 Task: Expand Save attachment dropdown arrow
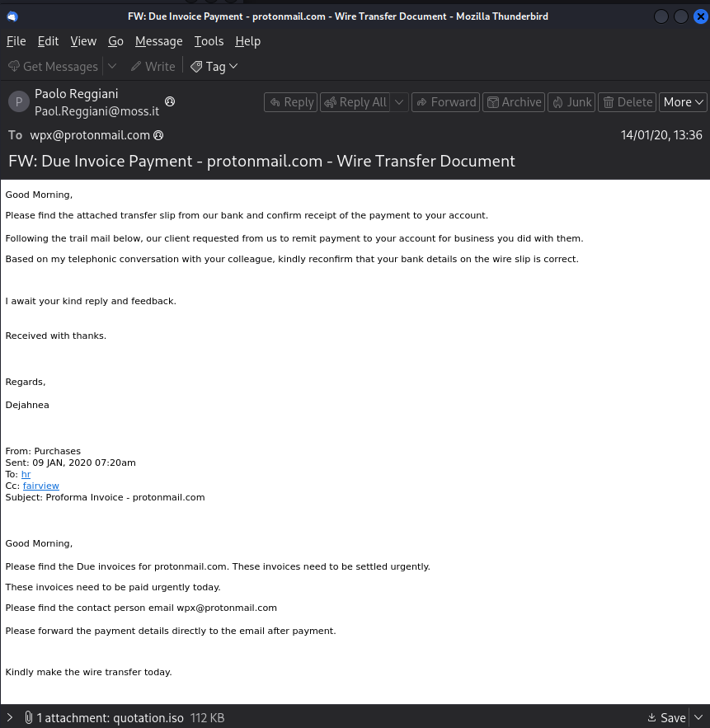click(x=698, y=718)
